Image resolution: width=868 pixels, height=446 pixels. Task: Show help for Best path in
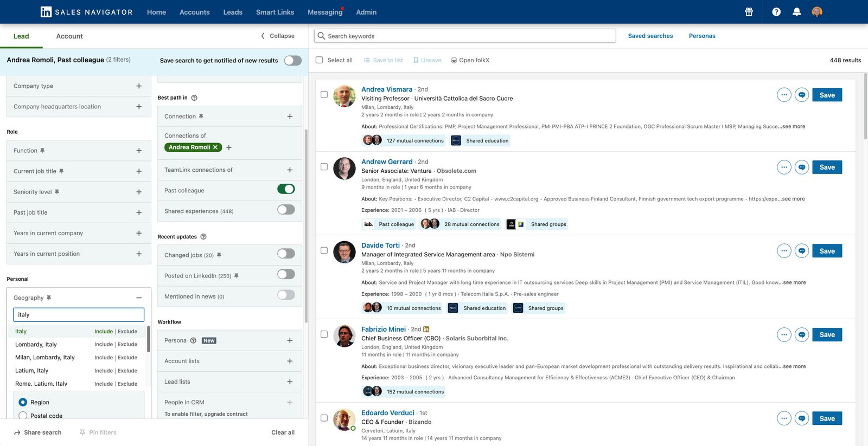pyautogui.click(x=194, y=98)
